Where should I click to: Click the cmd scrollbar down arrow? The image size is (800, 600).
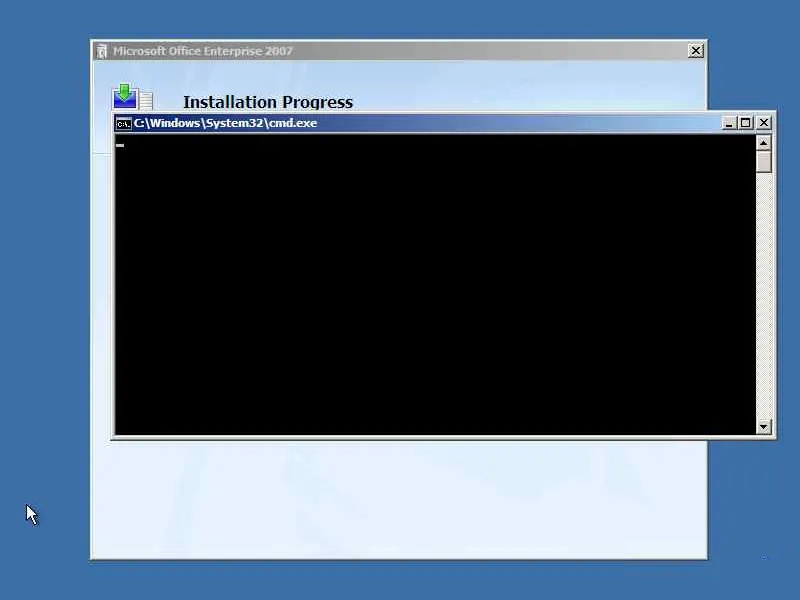(763, 427)
